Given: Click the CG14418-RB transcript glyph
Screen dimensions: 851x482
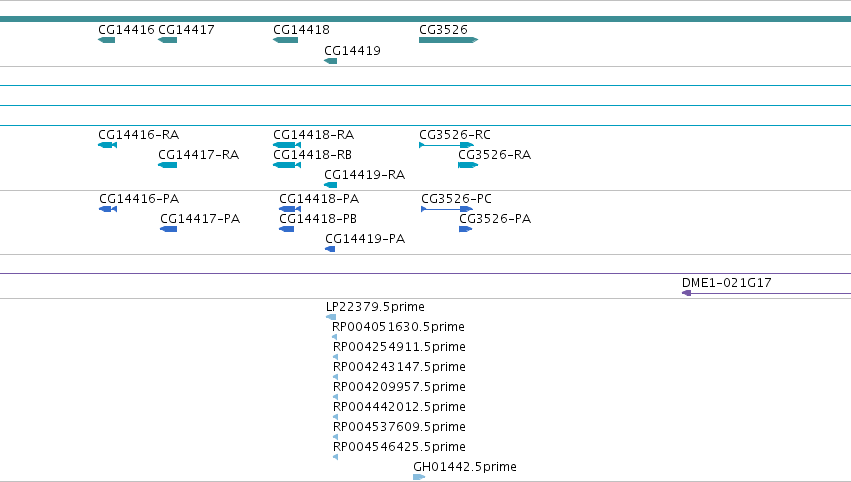Looking at the screenshot, I should (x=287, y=165).
